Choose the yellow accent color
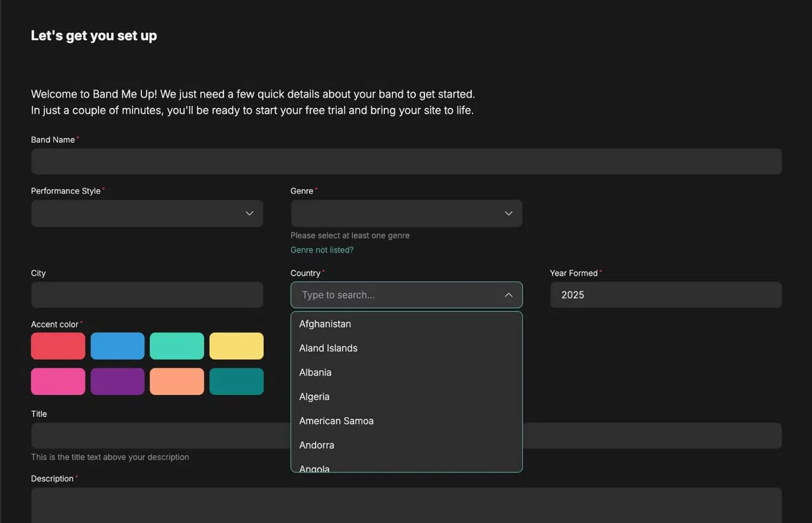Image resolution: width=812 pixels, height=523 pixels. tap(236, 346)
